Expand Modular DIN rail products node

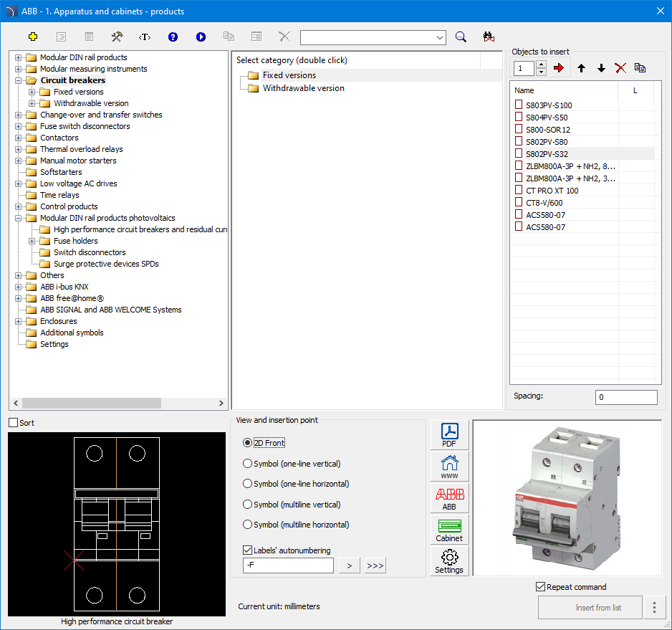(x=18, y=57)
